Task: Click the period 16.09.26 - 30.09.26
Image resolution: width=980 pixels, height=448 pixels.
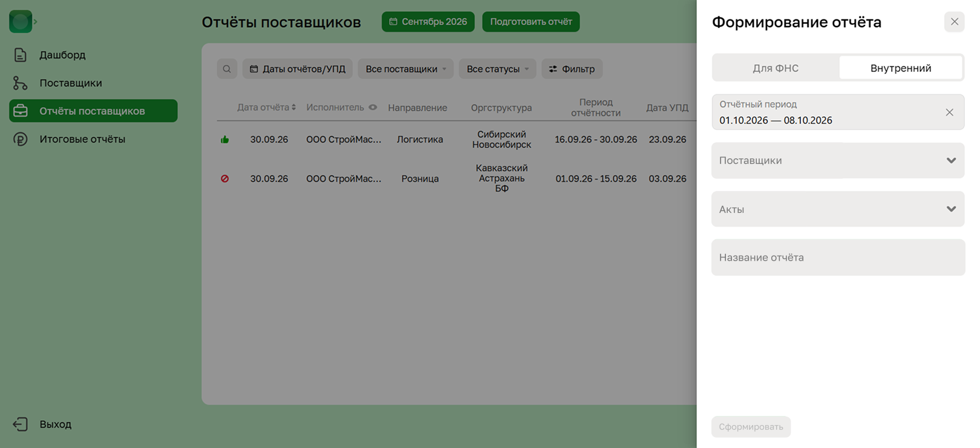Action: [596, 140]
